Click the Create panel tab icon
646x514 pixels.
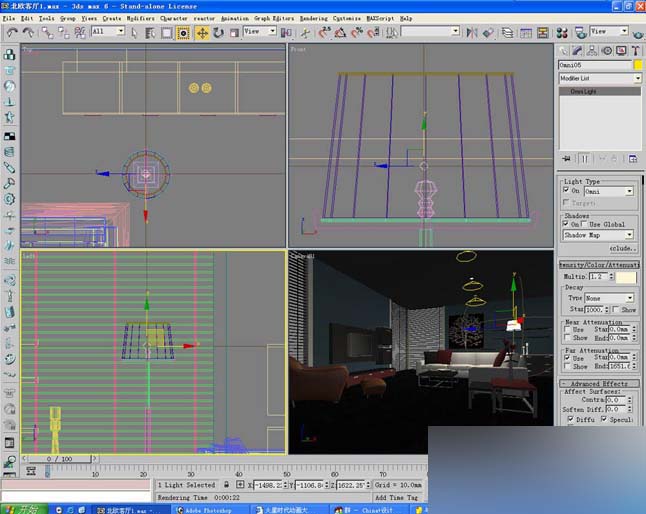[565, 50]
